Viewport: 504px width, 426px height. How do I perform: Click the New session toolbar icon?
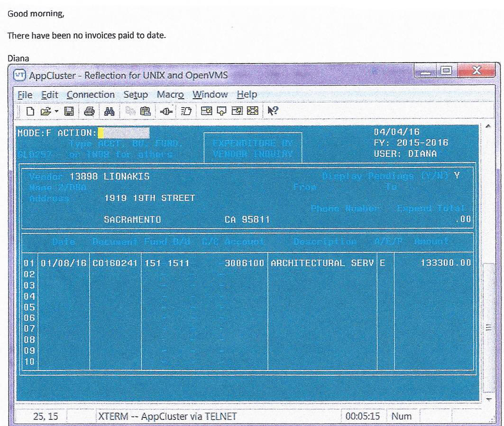coord(30,111)
